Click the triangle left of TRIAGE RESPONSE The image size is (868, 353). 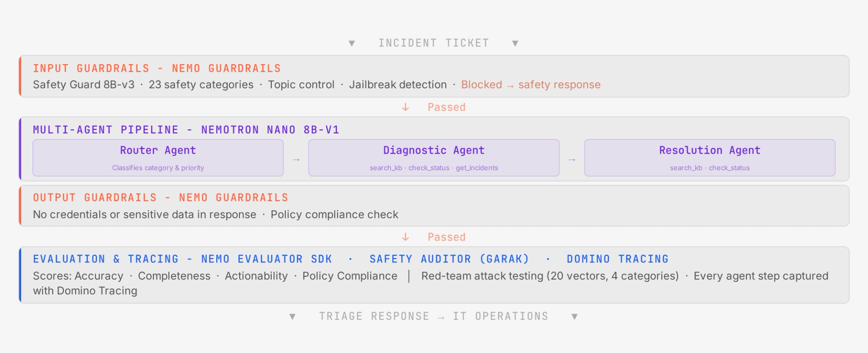(292, 317)
